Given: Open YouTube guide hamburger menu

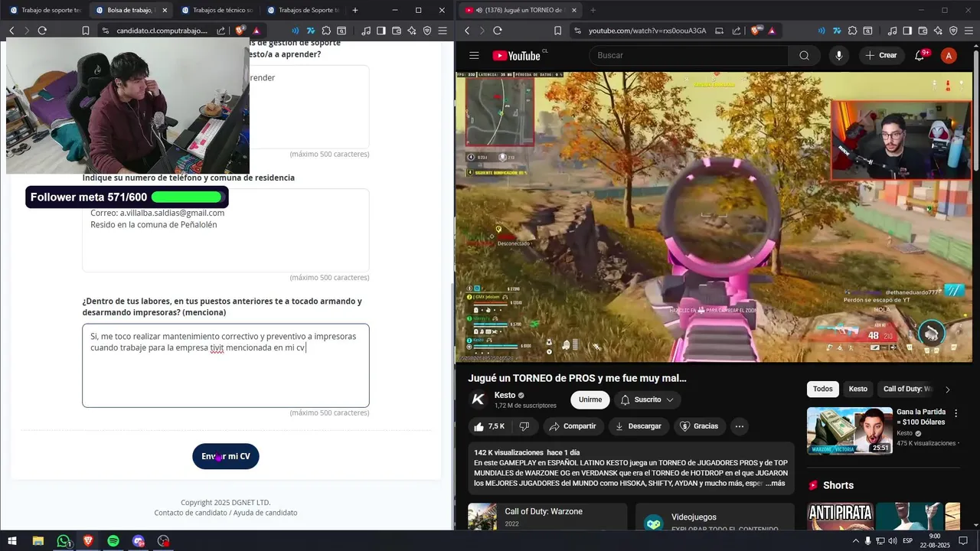Looking at the screenshot, I should (474, 55).
